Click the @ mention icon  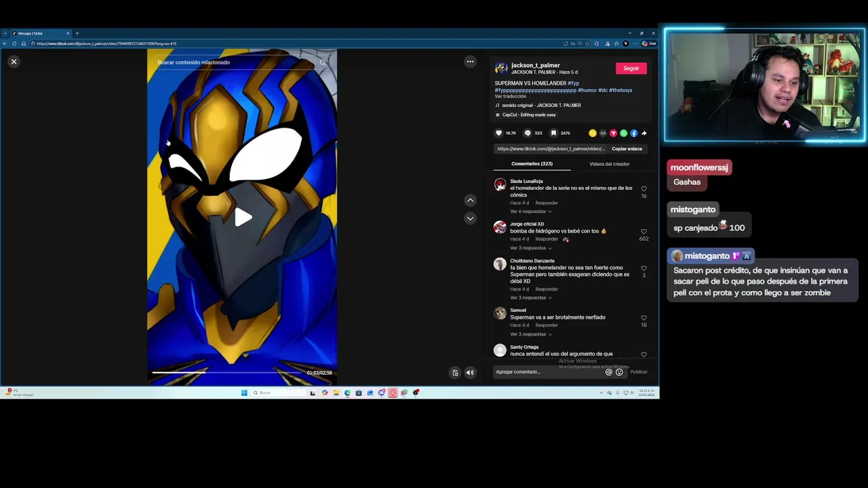click(x=608, y=371)
